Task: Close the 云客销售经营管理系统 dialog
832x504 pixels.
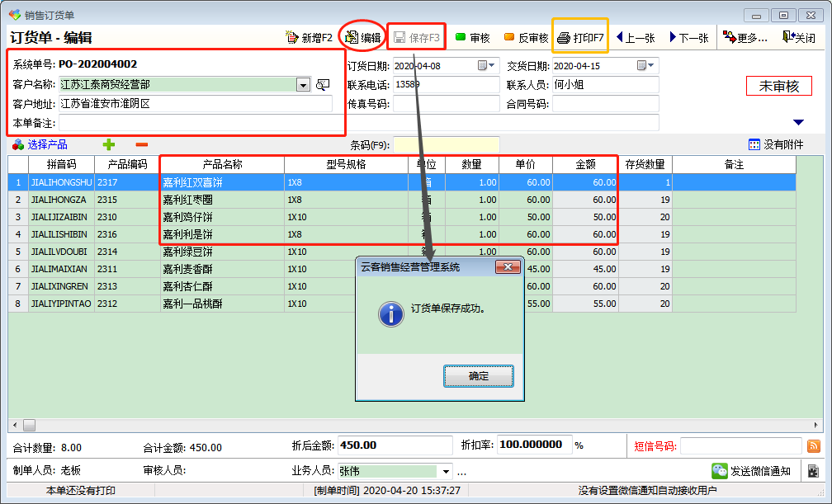Action: [x=508, y=267]
